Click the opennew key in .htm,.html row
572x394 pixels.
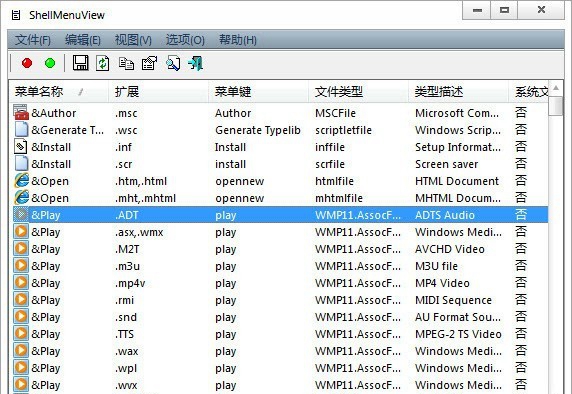[x=240, y=181]
